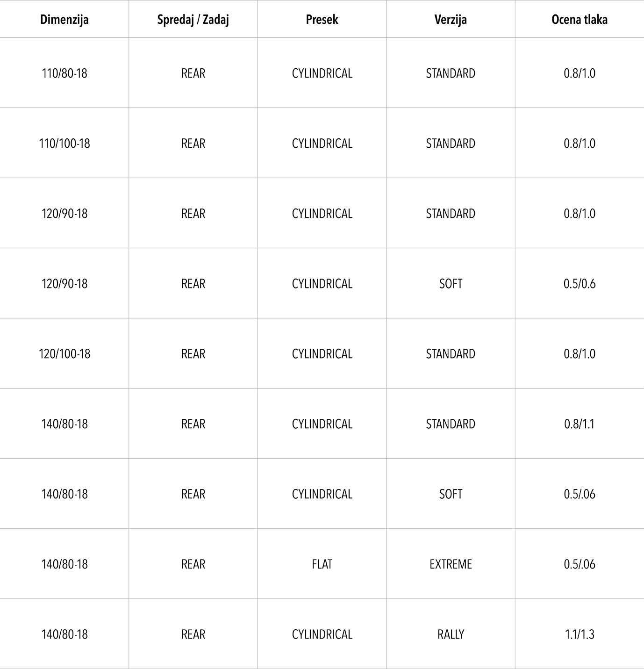This screenshot has height=669, width=644.
Task: Click the 0.8/1.1 pressure value
Action: [580, 424]
